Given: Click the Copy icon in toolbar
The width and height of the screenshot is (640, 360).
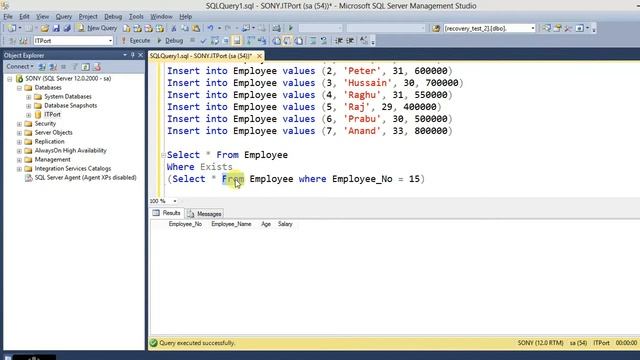Looking at the screenshot, I should coord(185,28).
